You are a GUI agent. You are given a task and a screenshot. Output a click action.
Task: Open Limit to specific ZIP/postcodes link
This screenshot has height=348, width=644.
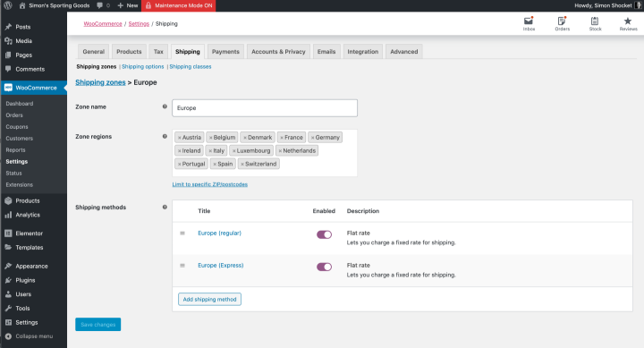point(210,184)
